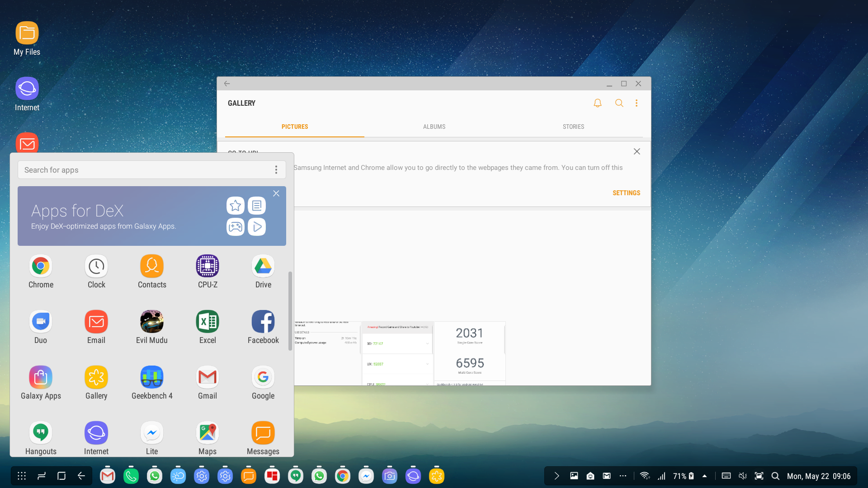
Task: Open Gmail from the taskbar
Action: tap(108, 476)
